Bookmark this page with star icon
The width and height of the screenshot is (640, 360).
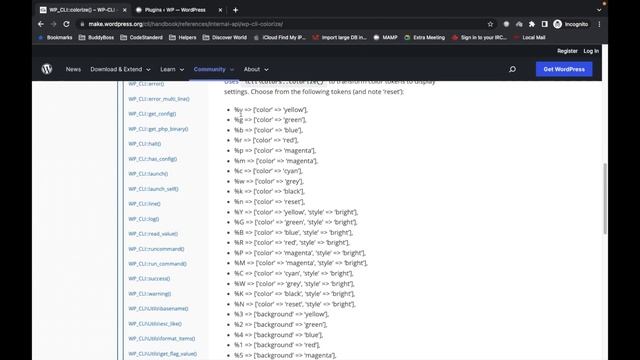(x=490, y=24)
